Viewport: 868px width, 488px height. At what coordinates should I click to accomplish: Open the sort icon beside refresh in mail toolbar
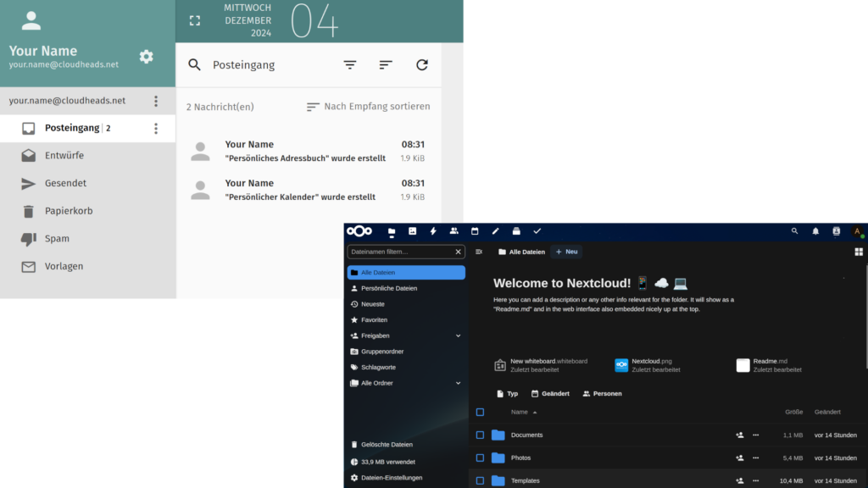click(386, 64)
